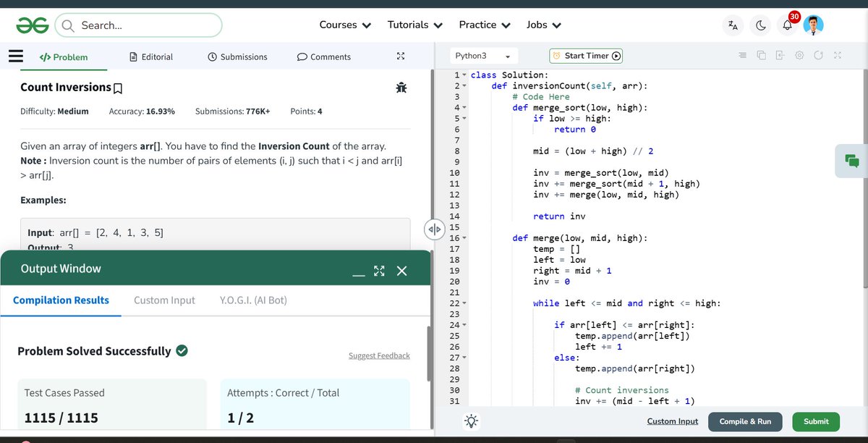Image resolution: width=868 pixels, height=443 pixels.
Task: Switch to the Problem tab
Action: pos(64,56)
